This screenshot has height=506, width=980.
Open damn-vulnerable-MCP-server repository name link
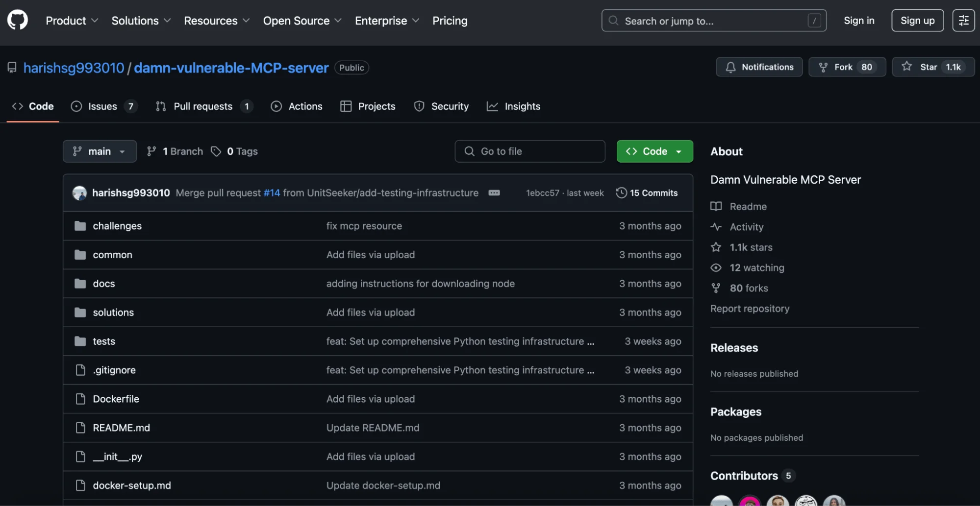(x=231, y=68)
